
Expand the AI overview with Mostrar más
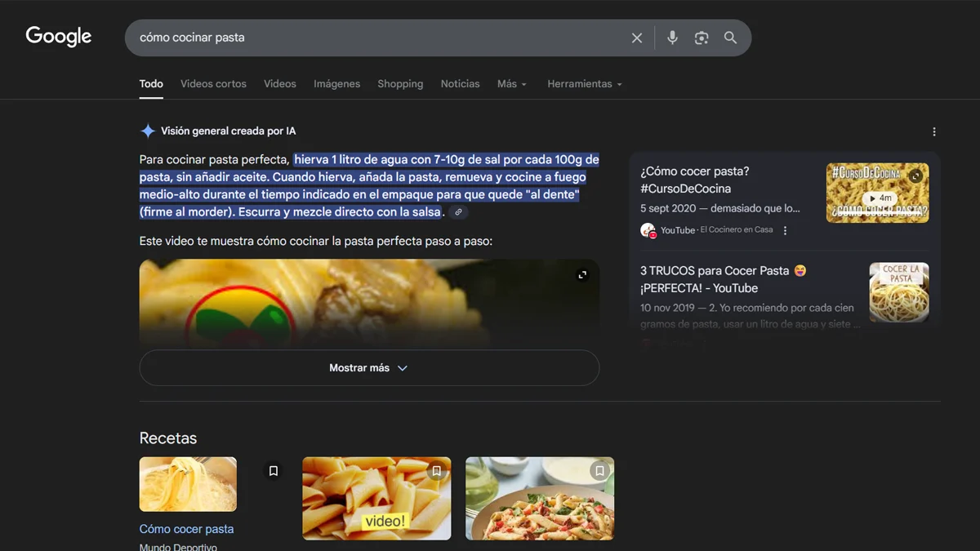click(369, 367)
